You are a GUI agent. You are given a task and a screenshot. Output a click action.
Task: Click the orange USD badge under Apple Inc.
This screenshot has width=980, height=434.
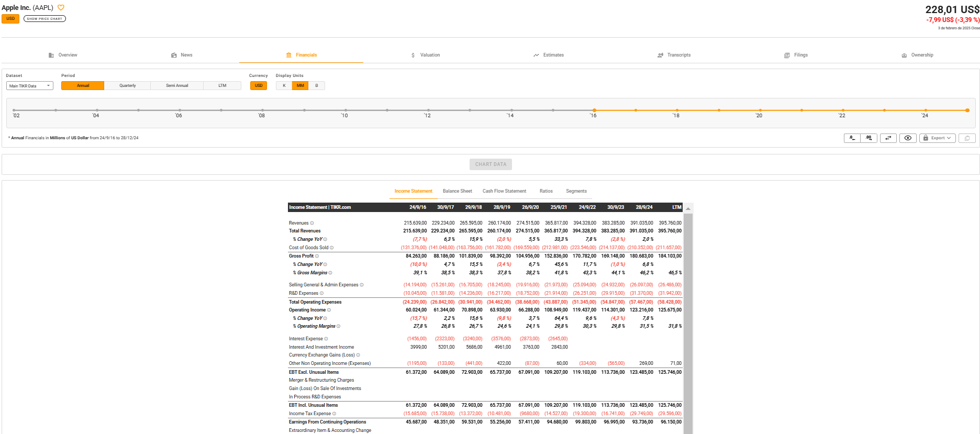[x=10, y=19]
